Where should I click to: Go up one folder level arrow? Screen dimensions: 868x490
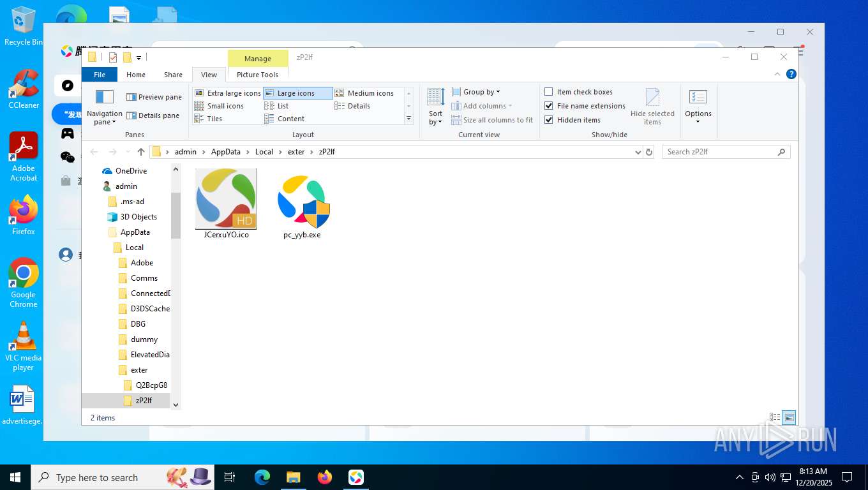tap(141, 152)
